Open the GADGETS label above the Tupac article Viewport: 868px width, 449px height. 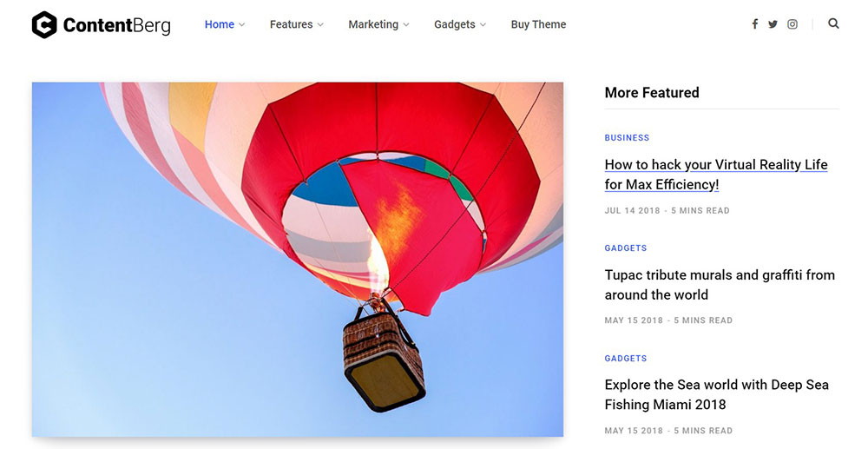(626, 248)
